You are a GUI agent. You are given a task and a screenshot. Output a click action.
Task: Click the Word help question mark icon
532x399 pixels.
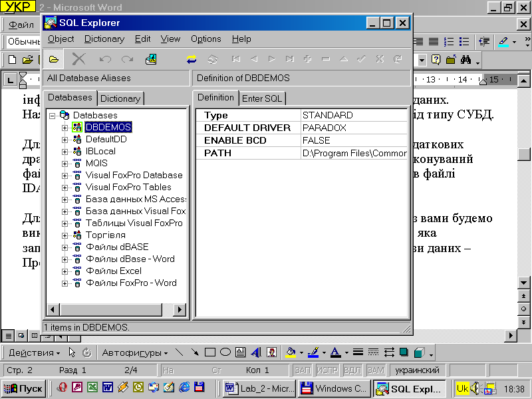[436, 60]
